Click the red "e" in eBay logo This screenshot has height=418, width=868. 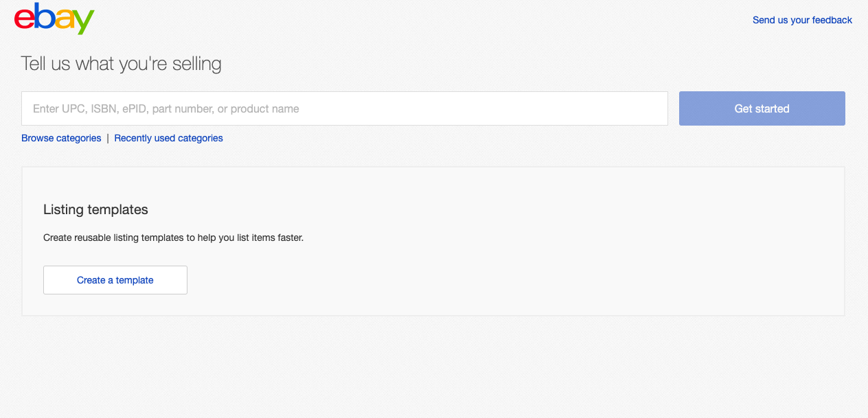coord(24,19)
